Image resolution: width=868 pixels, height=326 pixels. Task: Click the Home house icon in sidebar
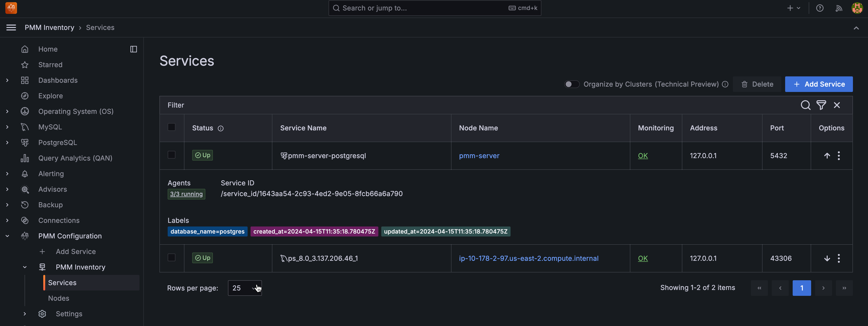pos(25,49)
